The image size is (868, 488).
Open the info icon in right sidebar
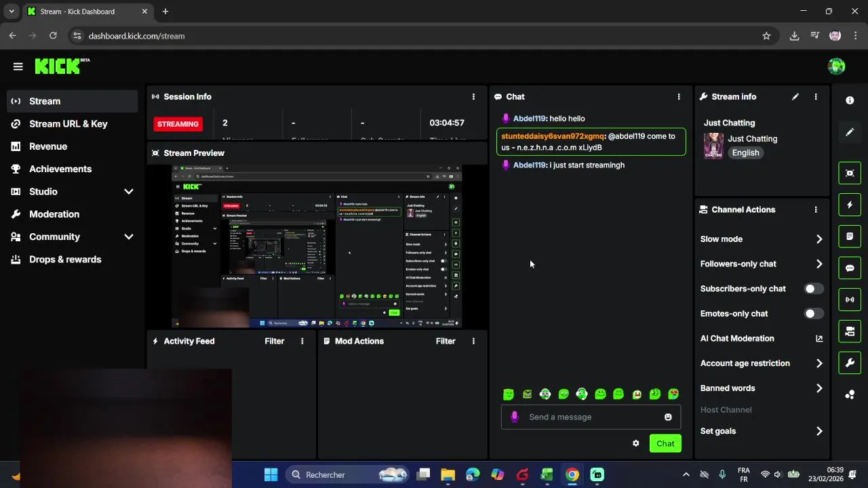(x=850, y=100)
